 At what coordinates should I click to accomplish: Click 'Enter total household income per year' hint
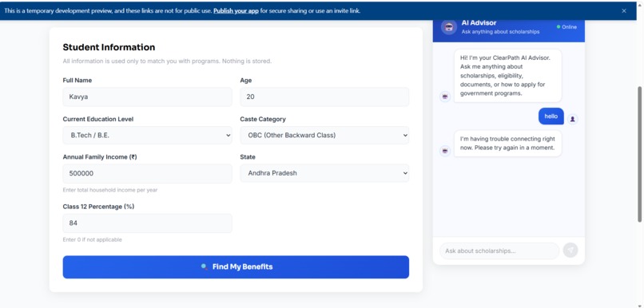coord(110,190)
